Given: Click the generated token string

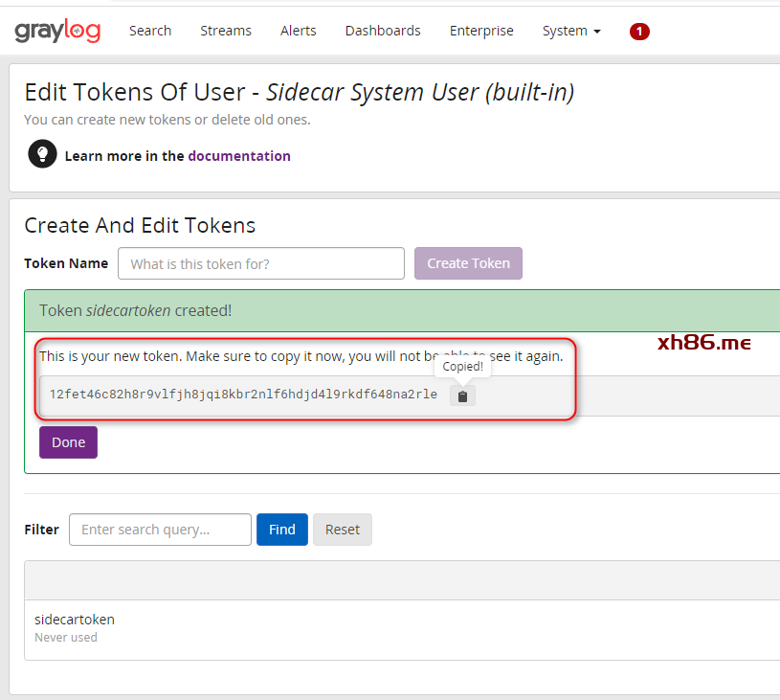Looking at the screenshot, I should click(x=243, y=395).
